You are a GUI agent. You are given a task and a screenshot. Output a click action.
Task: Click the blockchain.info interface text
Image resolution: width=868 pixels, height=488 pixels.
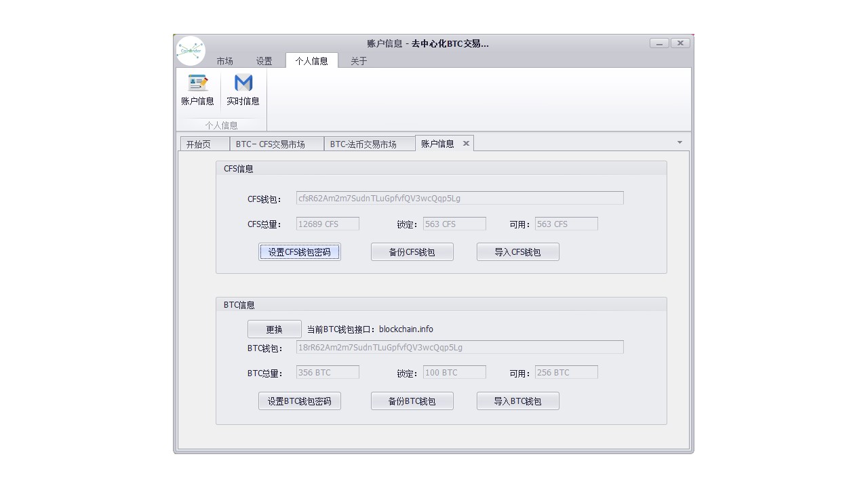pos(406,329)
